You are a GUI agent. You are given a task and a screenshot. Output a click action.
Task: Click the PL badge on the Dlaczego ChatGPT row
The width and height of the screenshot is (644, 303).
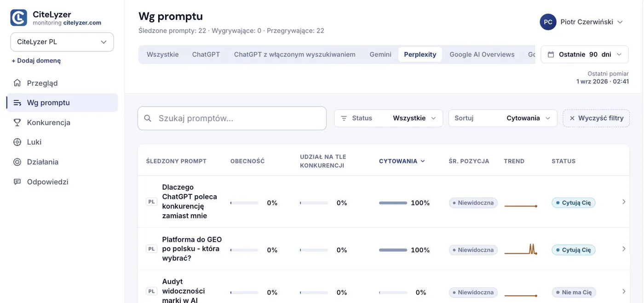[151, 202]
